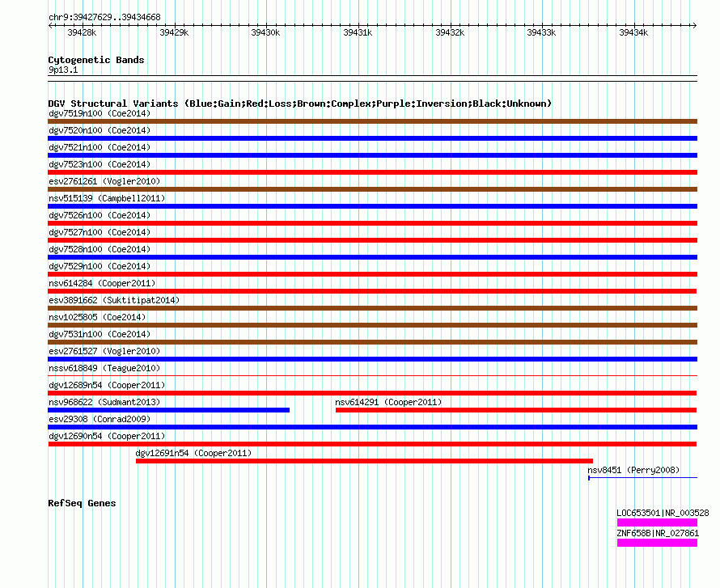Click the red bar of dgv12691n54

point(364,461)
